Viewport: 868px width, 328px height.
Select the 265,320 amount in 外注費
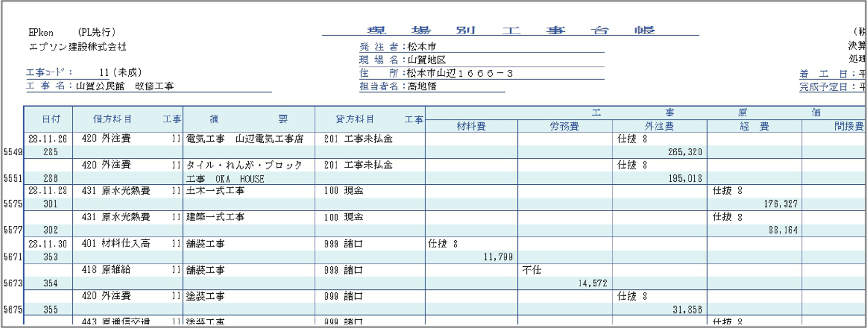685,152
